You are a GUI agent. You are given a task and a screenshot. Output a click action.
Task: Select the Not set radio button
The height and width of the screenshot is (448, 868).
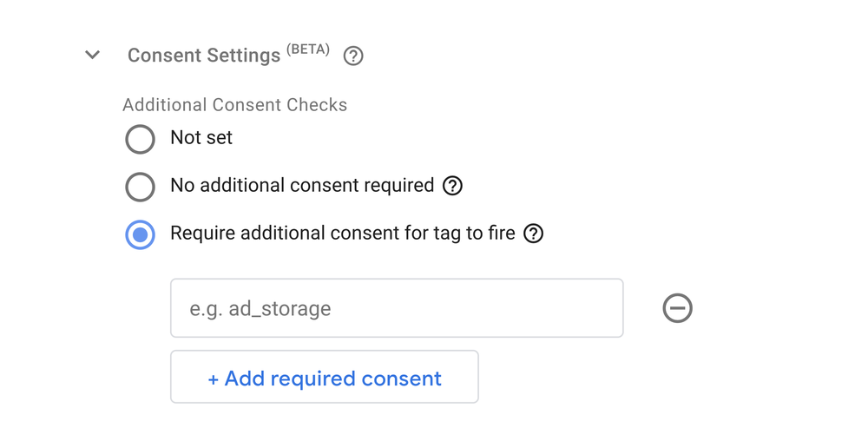click(x=140, y=138)
